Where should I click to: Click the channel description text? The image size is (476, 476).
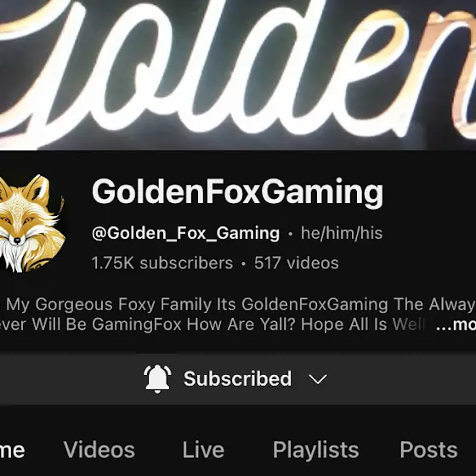point(238,314)
